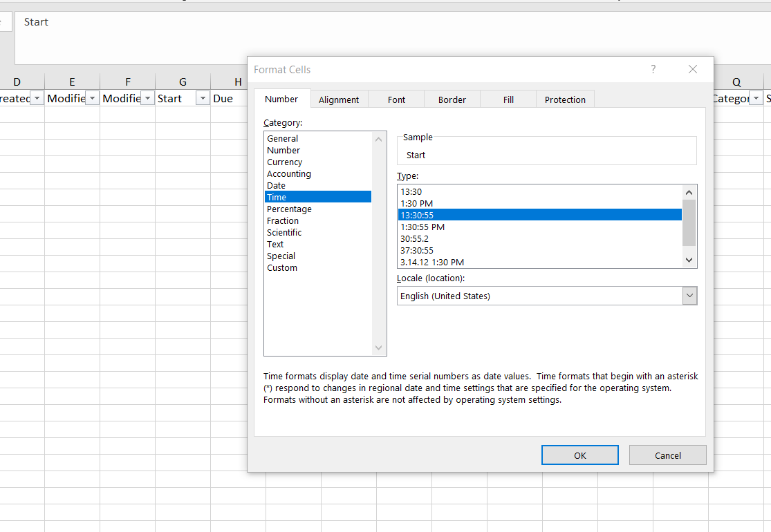Open the Locale (location) dropdown

pos(689,295)
